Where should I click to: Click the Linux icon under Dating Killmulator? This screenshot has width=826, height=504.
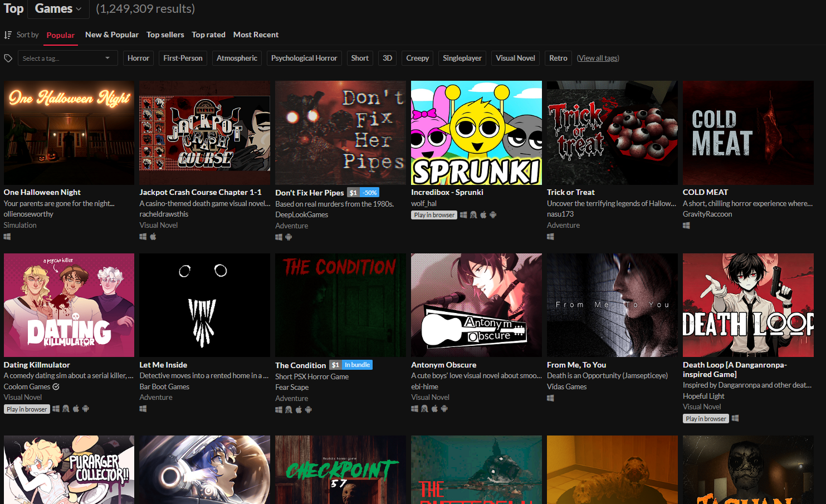pos(66,409)
